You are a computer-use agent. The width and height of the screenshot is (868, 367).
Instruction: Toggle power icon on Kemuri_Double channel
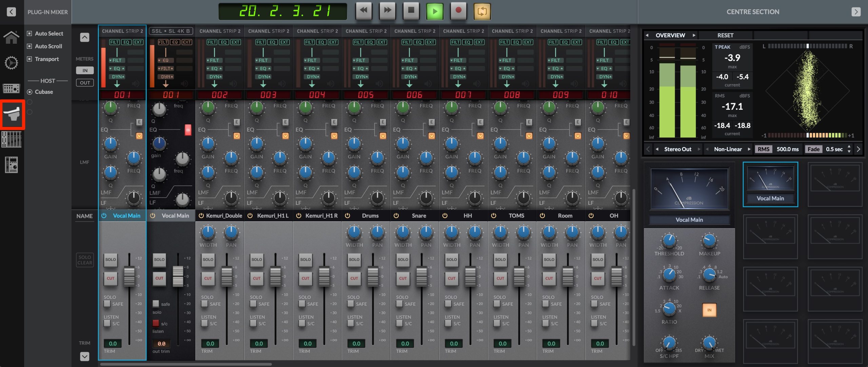tap(201, 216)
